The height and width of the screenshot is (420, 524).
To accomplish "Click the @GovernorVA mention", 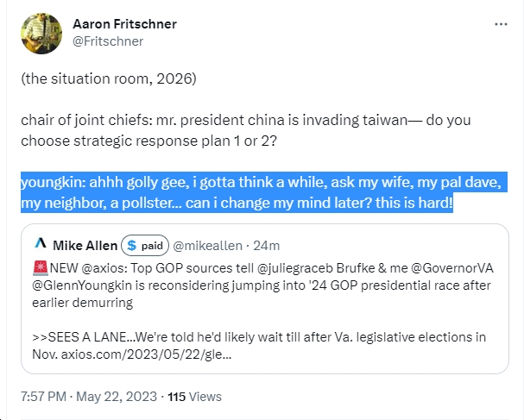I will [451, 267].
